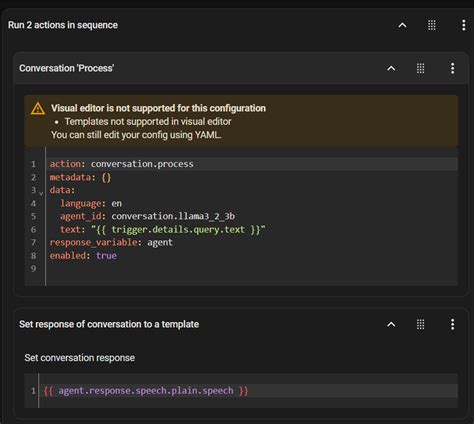Click the empty YAML line 9
The height and width of the screenshot is (424, 474).
click(x=252, y=269)
